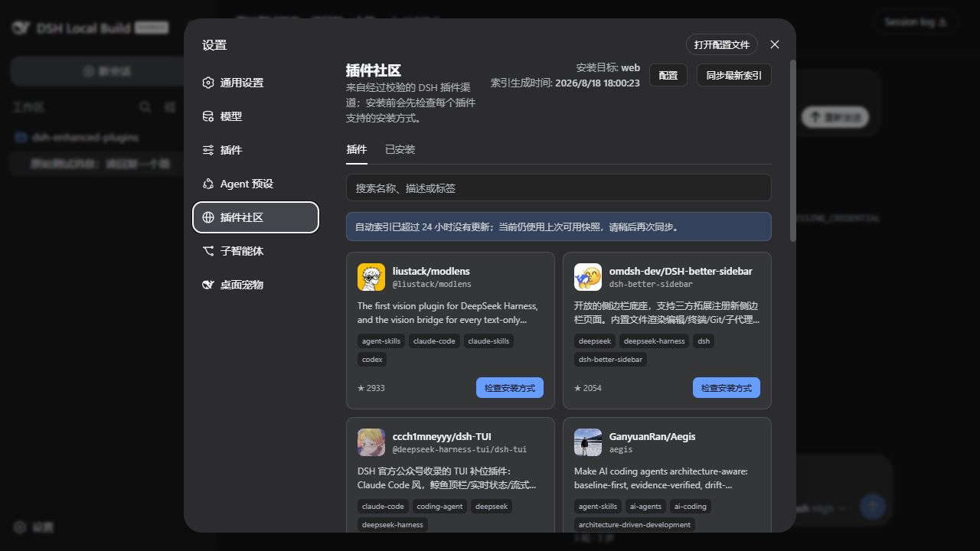This screenshot has width=980, height=551.
Task: Open the 插件 settings section
Action: pos(256,150)
